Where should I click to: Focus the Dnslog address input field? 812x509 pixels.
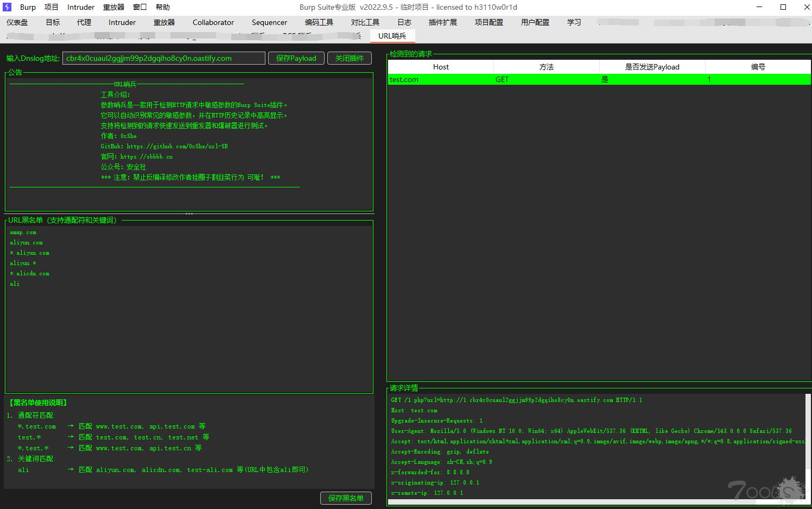click(x=163, y=58)
